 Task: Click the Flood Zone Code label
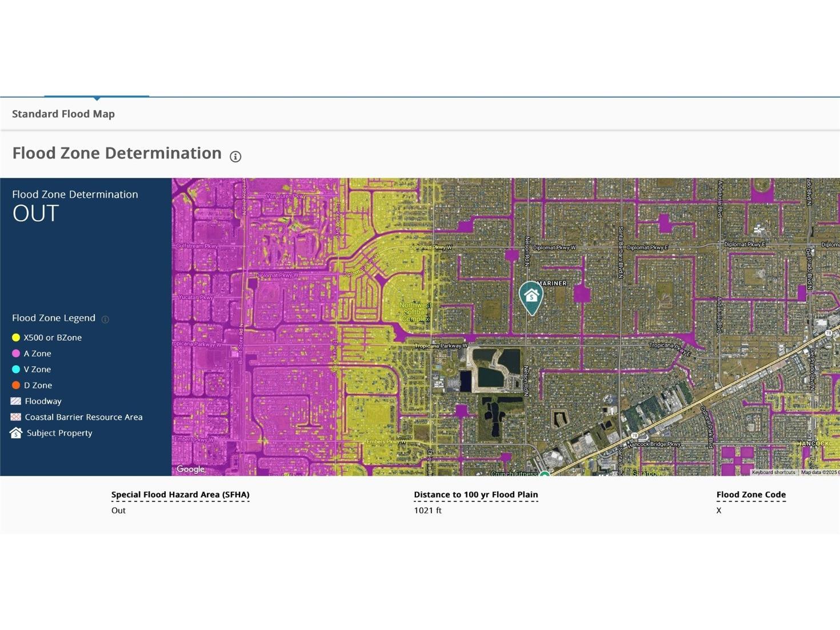[751, 495]
